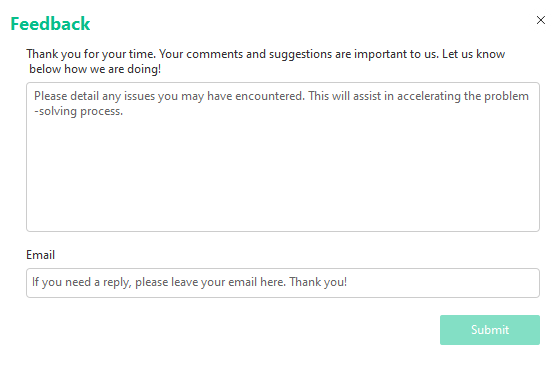Click the 'Thank you for your time' message
Viewport: 560px width, 365px height.
coord(266,61)
